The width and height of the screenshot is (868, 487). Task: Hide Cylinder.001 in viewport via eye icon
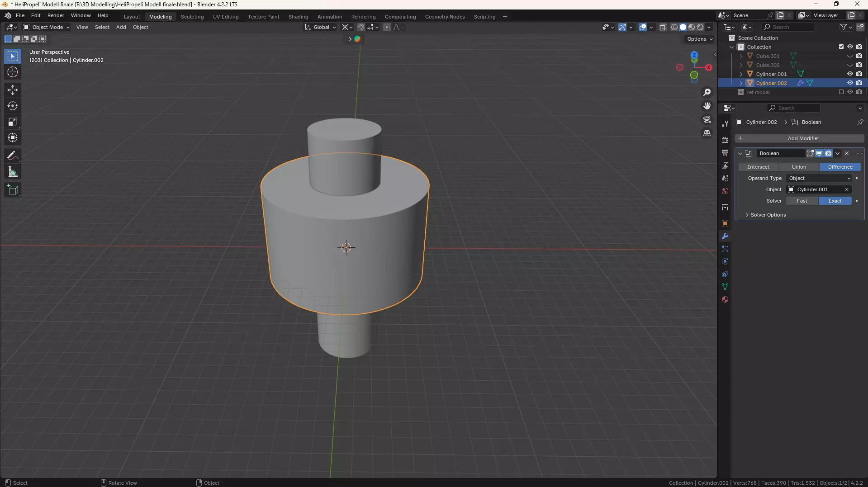coord(850,74)
